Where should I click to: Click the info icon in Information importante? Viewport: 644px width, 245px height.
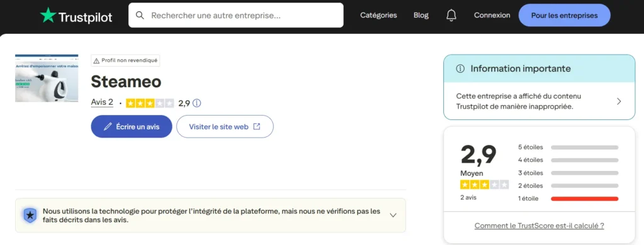pos(460,68)
